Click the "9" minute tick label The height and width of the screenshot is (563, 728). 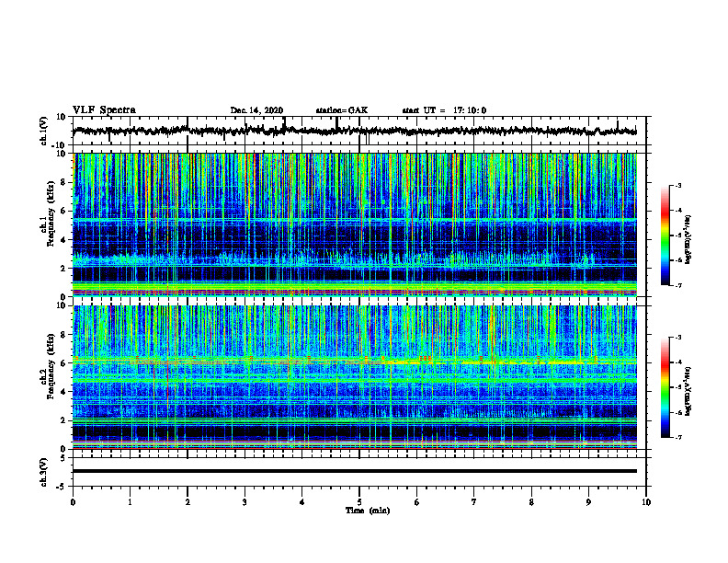point(588,502)
